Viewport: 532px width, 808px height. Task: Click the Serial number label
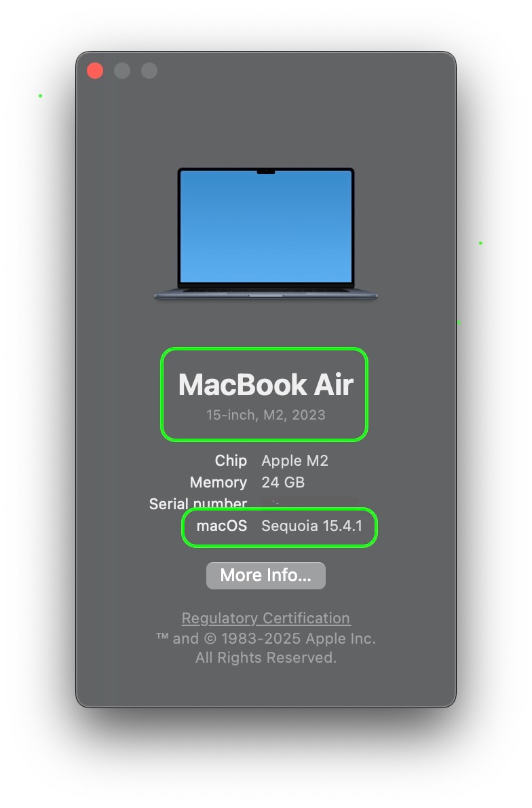point(197,503)
